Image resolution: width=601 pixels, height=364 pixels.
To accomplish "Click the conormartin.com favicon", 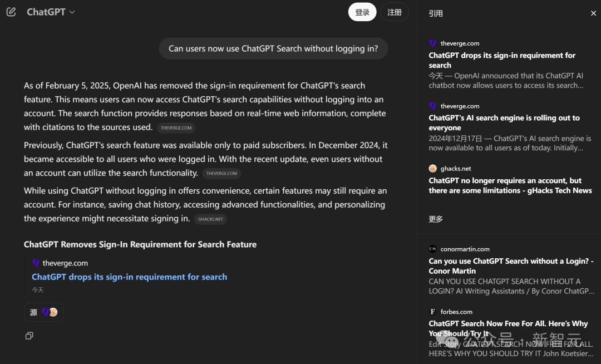I will [433, 249].
